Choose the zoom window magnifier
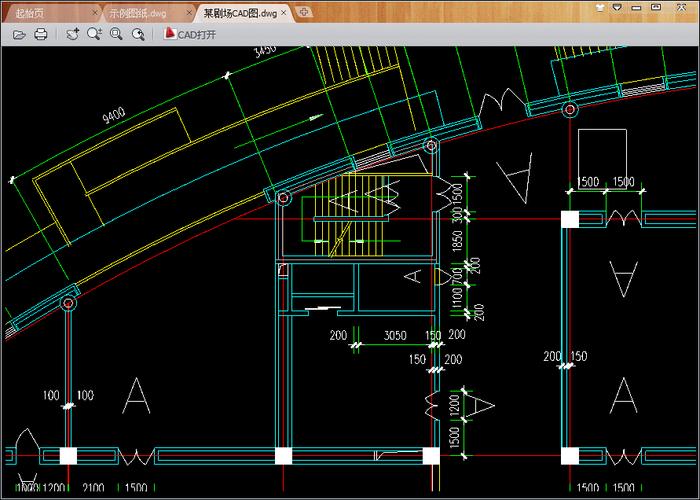The height and width of the screenshot is (500, 700). tap(117, 34)
